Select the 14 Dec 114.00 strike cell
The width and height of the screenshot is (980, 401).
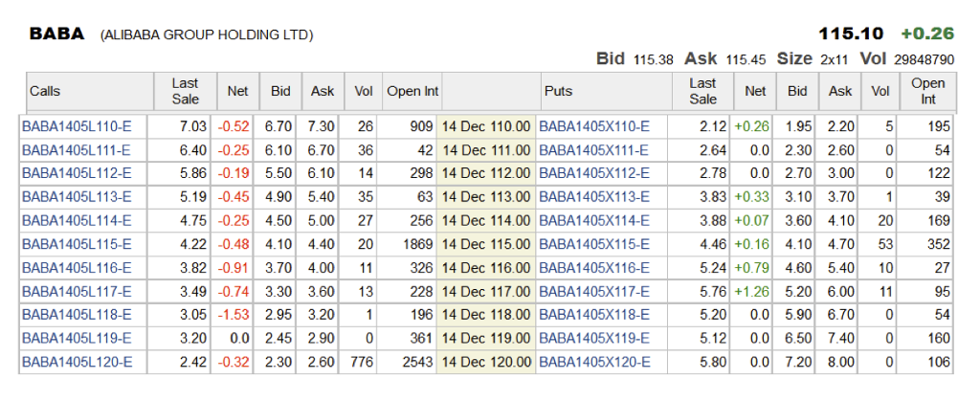coord(486,220)
